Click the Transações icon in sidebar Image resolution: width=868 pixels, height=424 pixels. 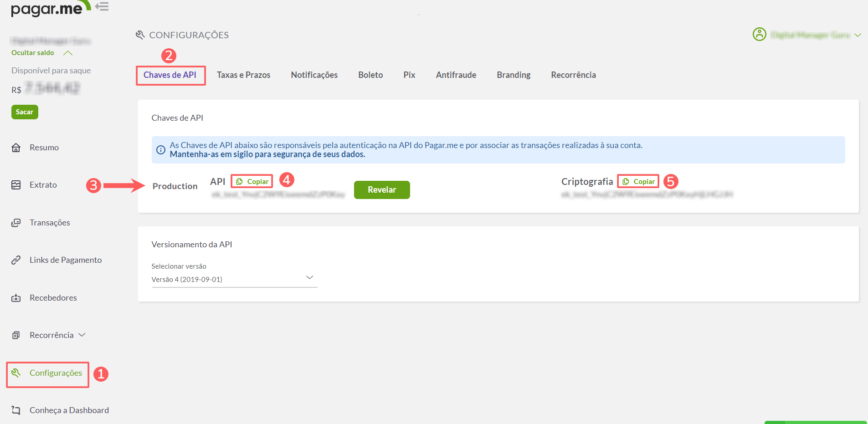click(16, 223)
